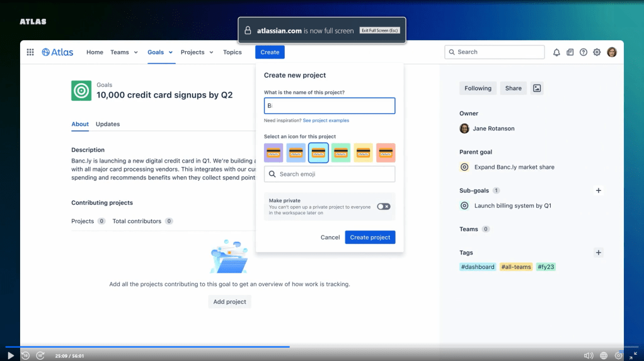This screenshot has width=644, height=361.
Task: Open the See project examples link
Action: 326,120
